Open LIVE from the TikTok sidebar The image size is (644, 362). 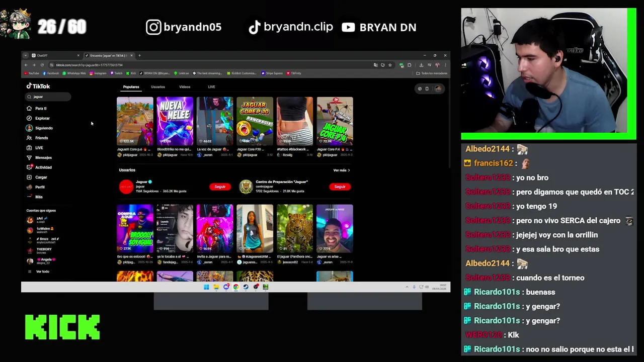(35, 148)
